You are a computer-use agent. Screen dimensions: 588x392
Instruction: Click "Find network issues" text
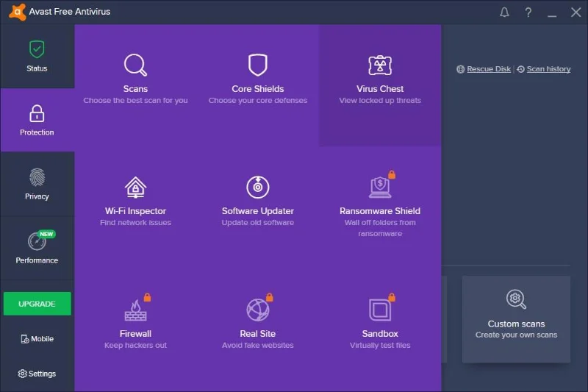point(135,222)
